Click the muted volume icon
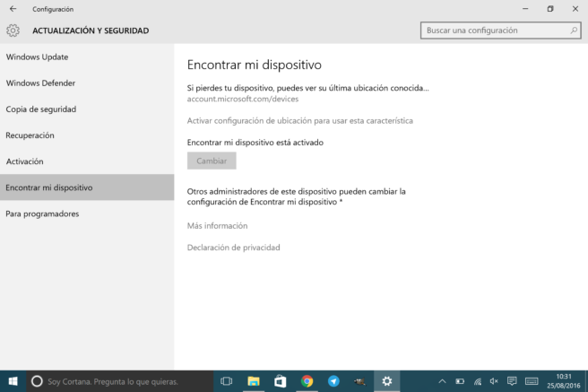The width and height of the screenshot is (588, 392). coord(494,381)
